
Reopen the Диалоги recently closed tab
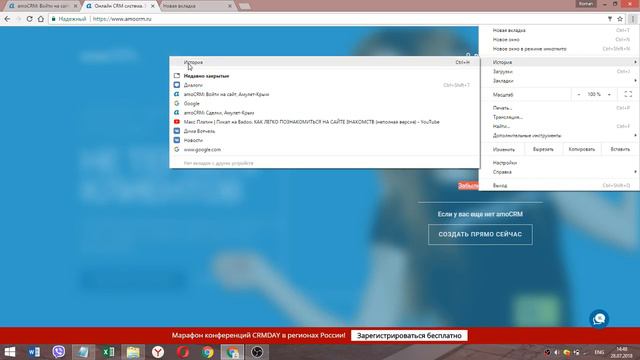[x=324, y=85]
